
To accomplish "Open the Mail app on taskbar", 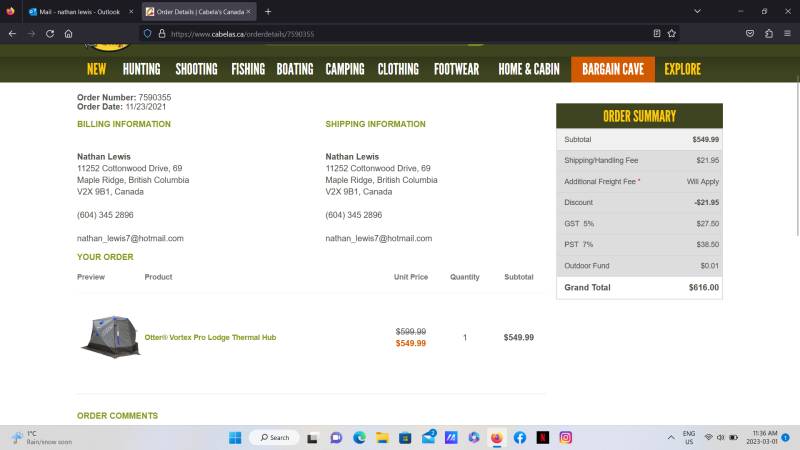I will [428, 438].
